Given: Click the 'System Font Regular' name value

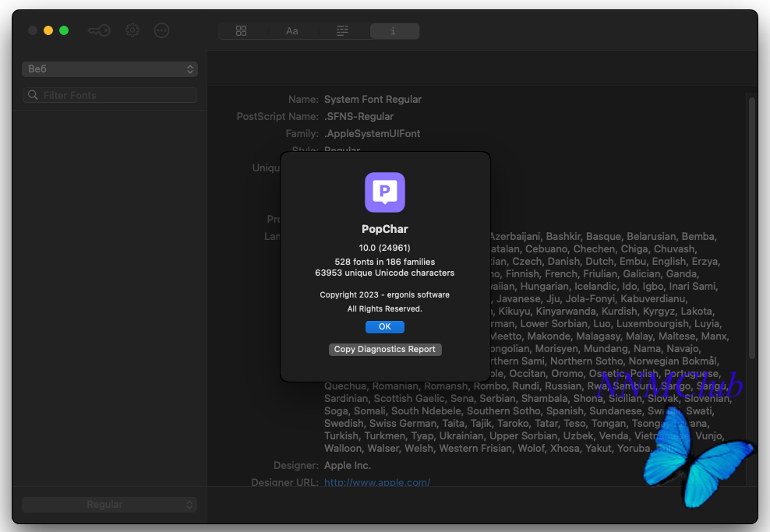Looking at the screenshot, I should tap(373, 100).
